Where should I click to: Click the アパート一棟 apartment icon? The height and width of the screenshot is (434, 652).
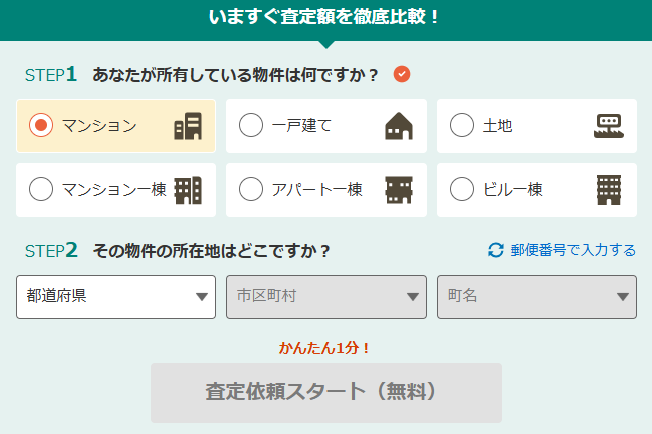click(399, 189)
